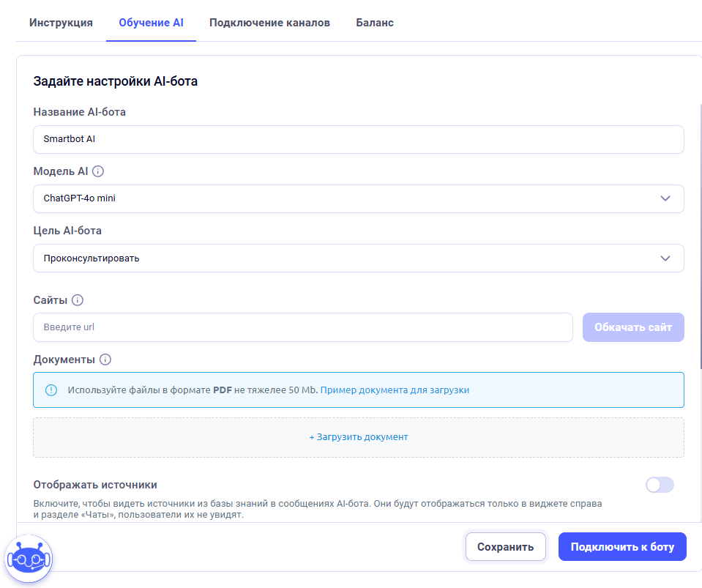702x588 pixels.
Task: Click the Название AI-бота text field
Action: coord(358,139)
